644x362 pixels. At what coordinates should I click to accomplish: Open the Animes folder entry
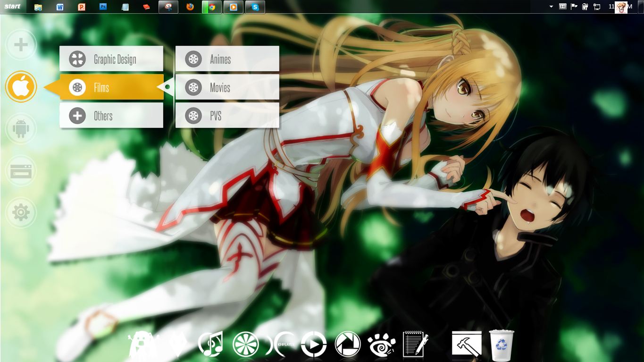[227, 59]
